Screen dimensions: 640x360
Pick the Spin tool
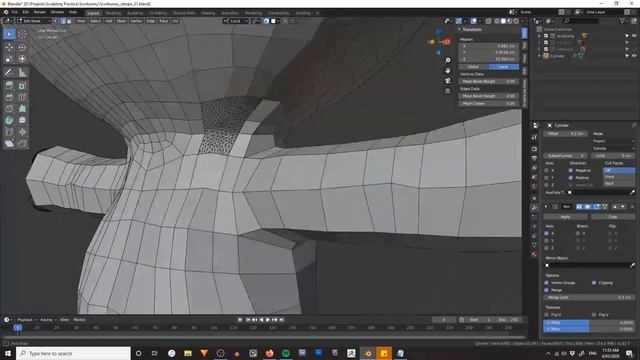tap(9, 120)
